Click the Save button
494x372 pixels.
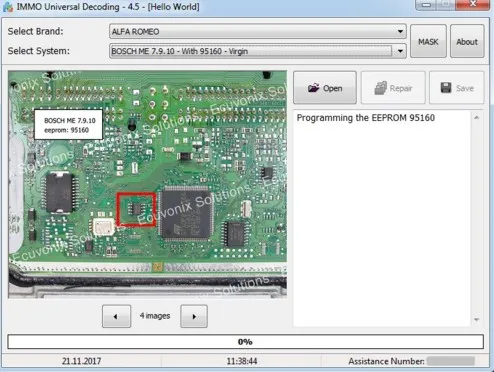(457, 88)
